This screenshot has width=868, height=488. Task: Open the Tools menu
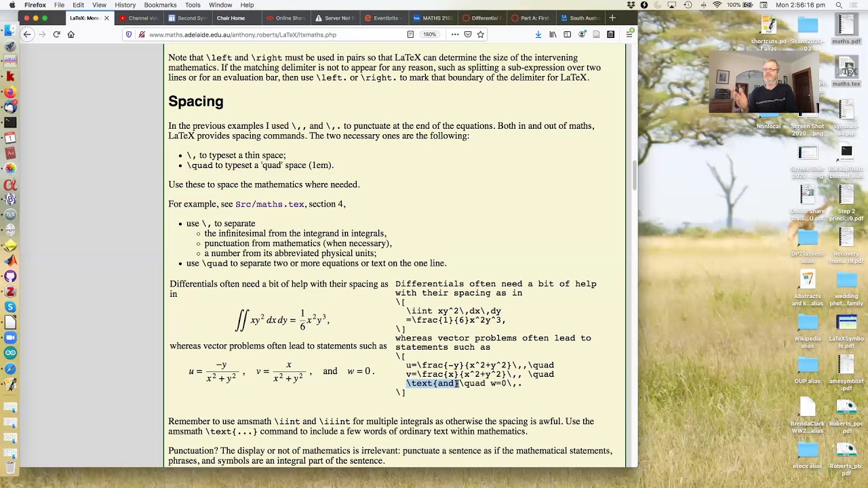pyautogui.click(x=193, y=5)
